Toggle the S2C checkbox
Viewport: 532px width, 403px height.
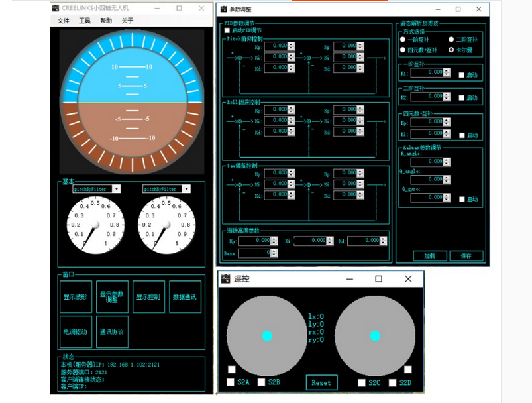[362, 382]
